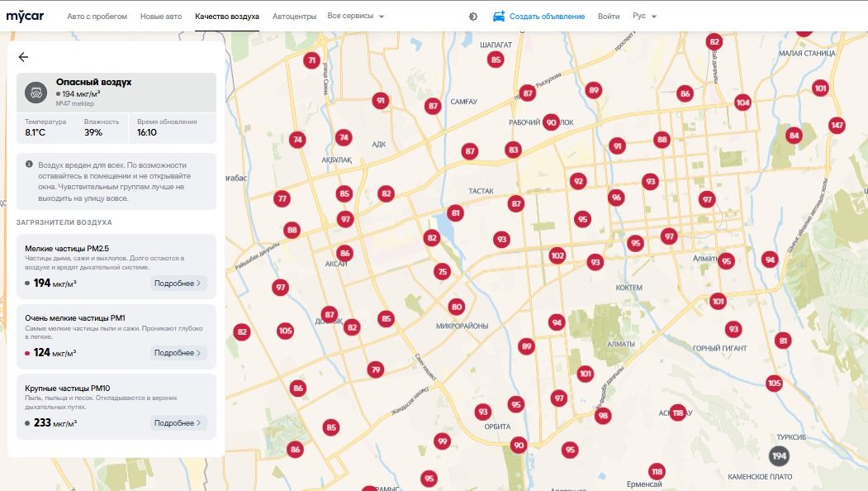
Task: Select the 102 air quality marker
Action: (557, 255)
